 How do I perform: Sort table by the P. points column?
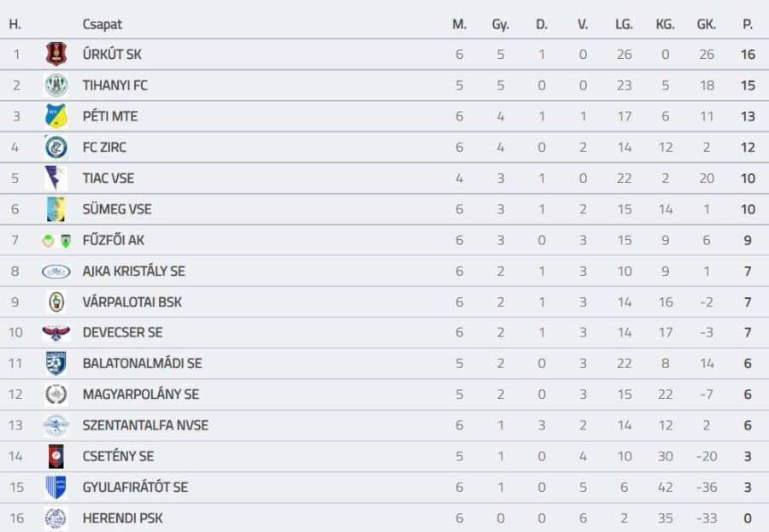click(x=748, y=24)
